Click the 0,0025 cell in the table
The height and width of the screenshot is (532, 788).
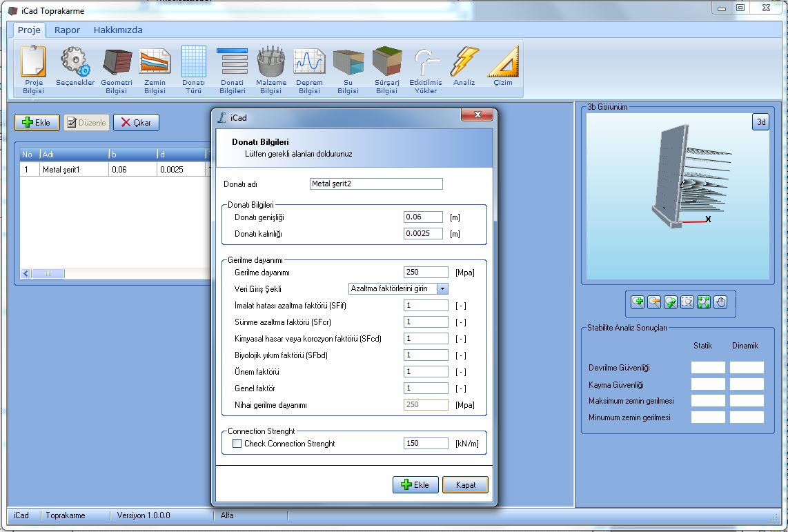coord(181,170)
